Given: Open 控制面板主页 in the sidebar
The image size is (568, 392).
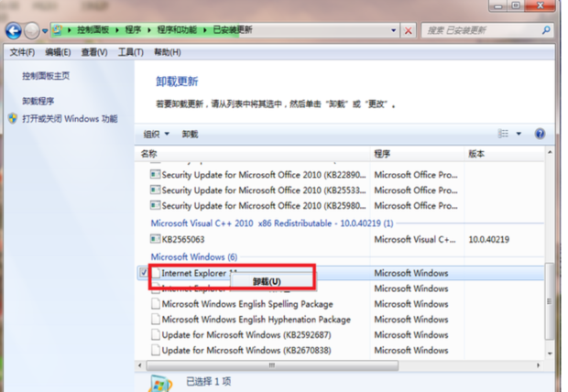Looking at the screenshot, I should (x=46, y=76).
